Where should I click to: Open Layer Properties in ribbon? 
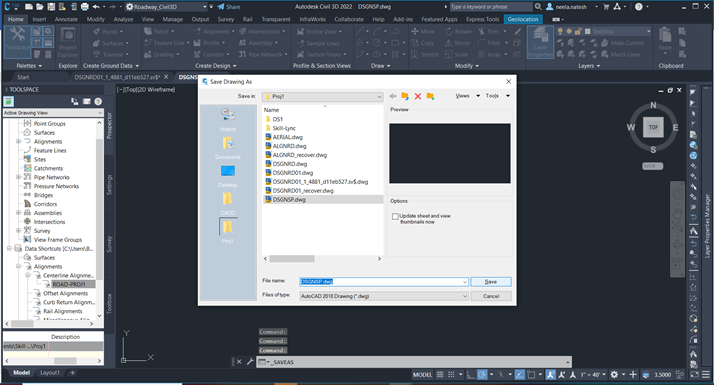[x=540, y=41]
